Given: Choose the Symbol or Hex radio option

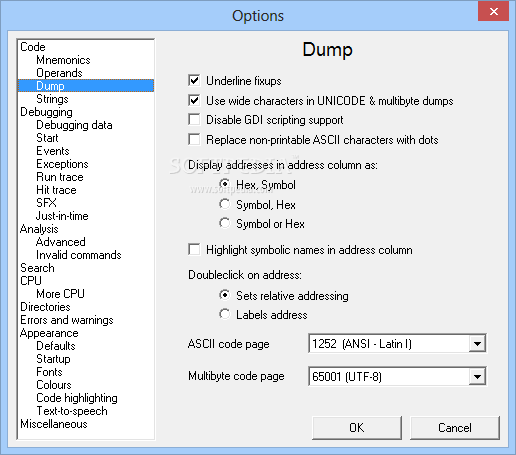Looking at the screenshot, I should [x=225, y=223].
